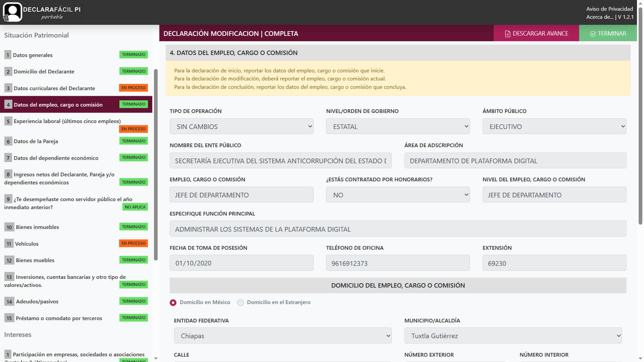Go to Préstamo o comodato por terceros
The image size is (644, 362).
click(x=76, y=318)
